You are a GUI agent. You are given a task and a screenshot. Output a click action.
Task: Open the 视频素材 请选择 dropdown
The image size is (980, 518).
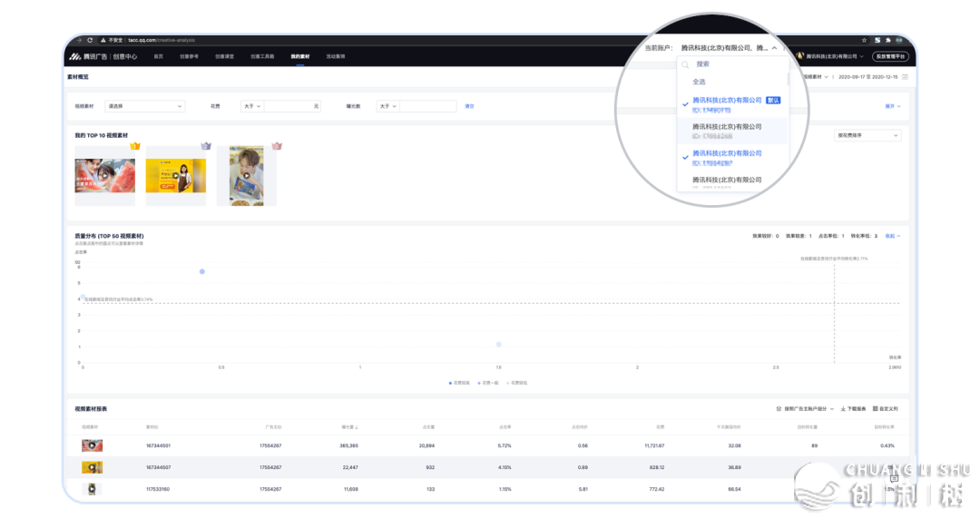coord(145,106)
